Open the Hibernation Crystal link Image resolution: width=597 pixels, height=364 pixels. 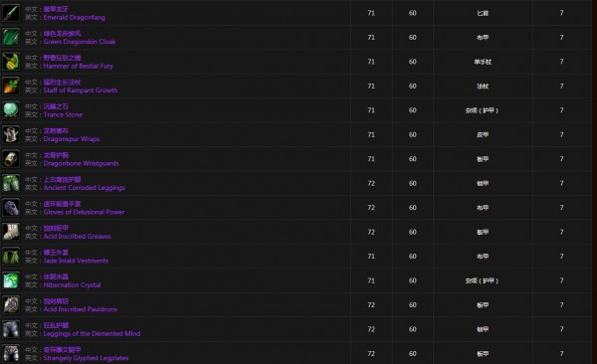click(73, 285)
